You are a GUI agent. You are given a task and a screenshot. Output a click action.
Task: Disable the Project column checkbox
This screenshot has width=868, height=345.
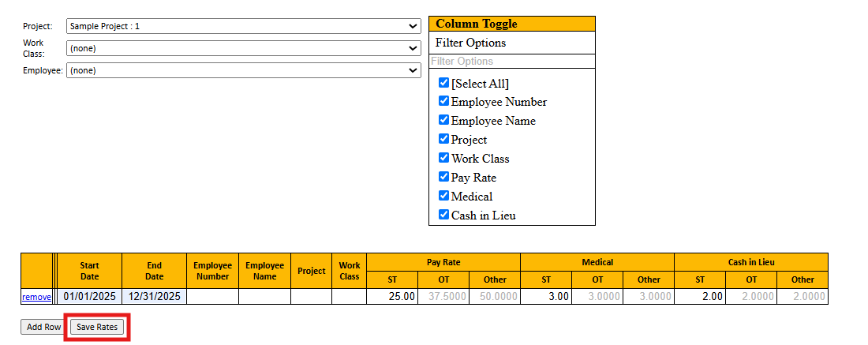443,139
